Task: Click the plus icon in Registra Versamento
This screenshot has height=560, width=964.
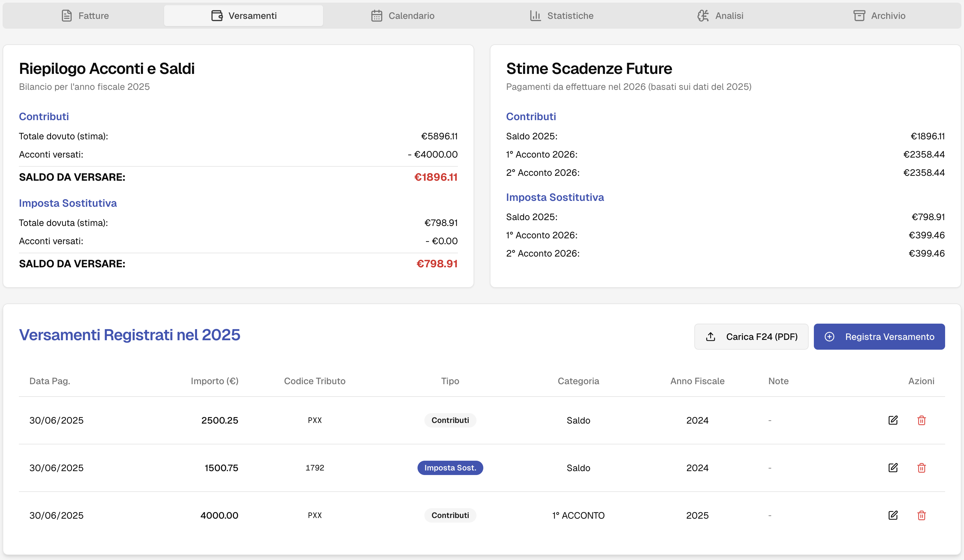Action: pyautogui.click(x=829, y=337)
